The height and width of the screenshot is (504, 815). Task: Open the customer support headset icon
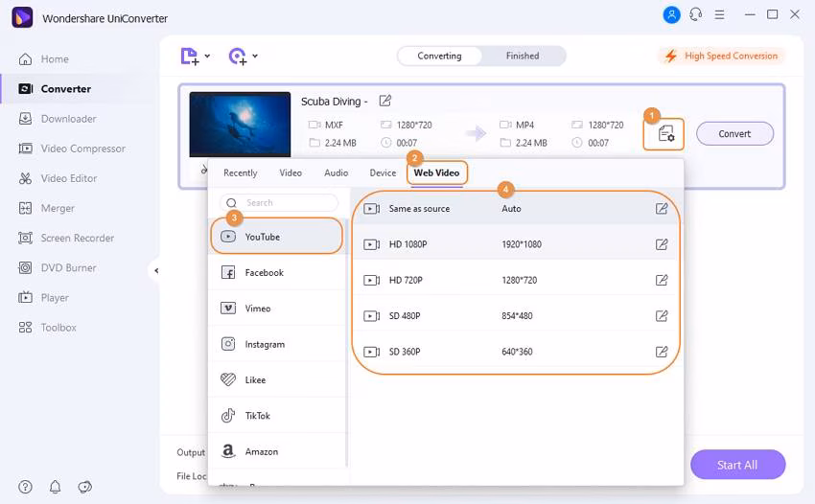[696, 14]
